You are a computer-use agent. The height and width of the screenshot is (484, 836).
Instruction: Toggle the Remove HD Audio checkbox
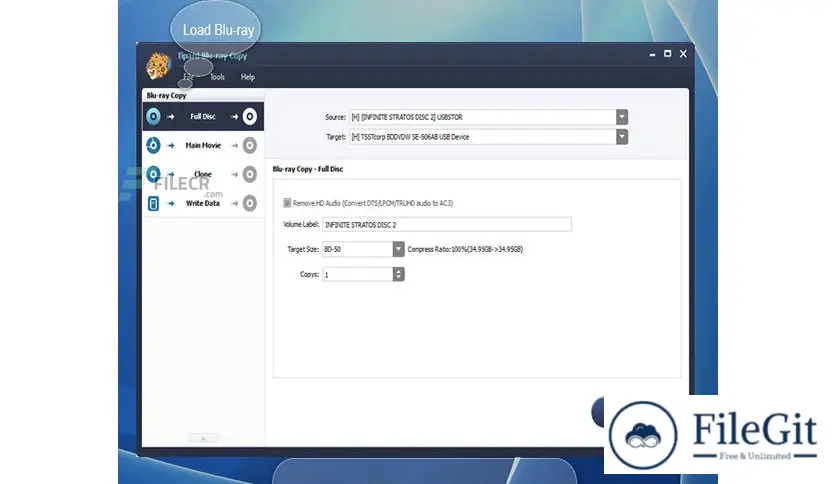tap(287, 203)
